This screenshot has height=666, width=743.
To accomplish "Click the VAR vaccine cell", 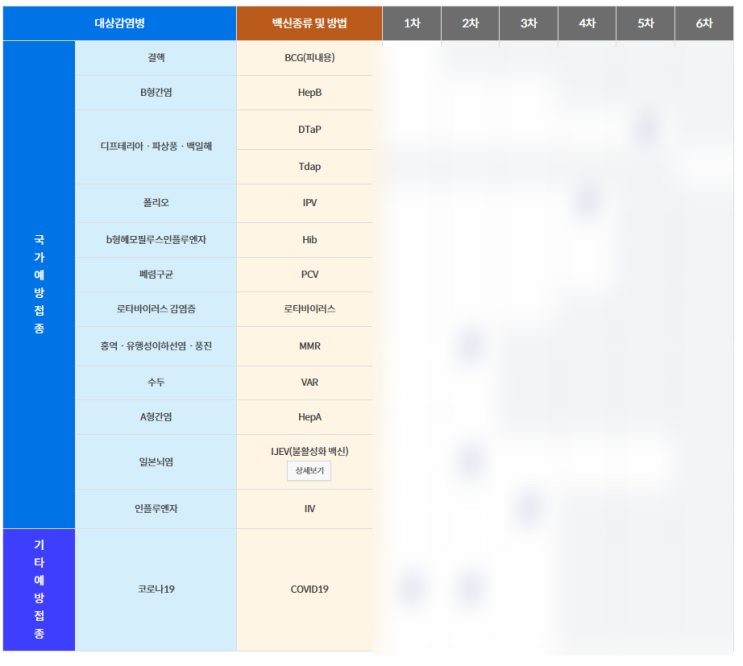I will click(x=309, y=383).
